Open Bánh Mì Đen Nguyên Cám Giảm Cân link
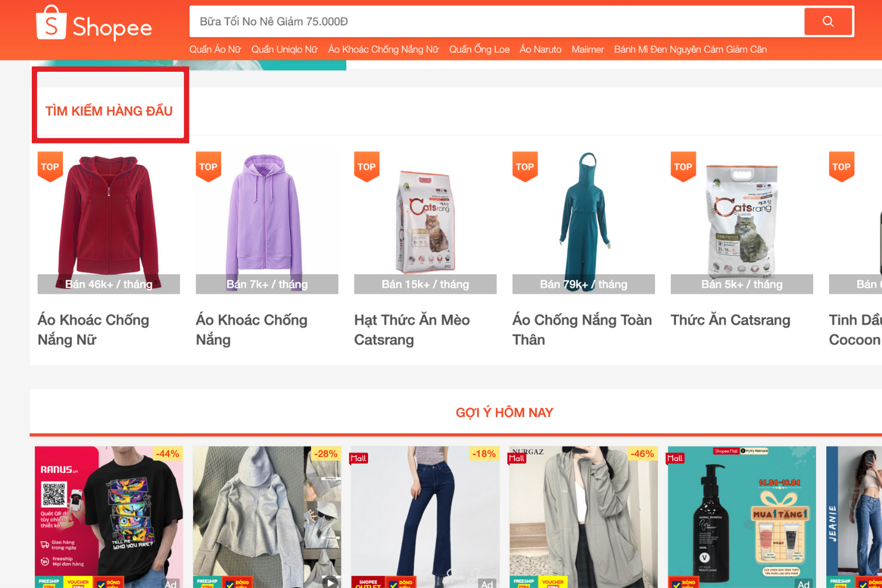The image size is (882, 588). [x=690, y=49]
